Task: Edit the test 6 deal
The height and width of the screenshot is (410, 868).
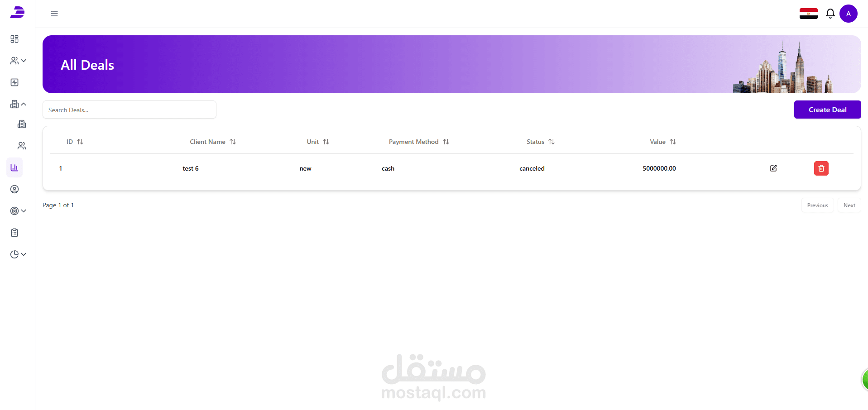Action: [773, 168]
